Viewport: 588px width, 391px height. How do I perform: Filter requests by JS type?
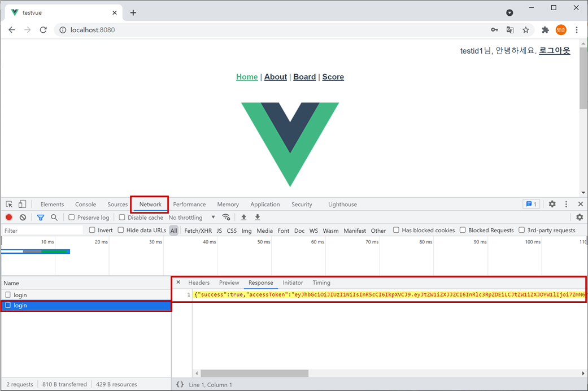point(219,231)
